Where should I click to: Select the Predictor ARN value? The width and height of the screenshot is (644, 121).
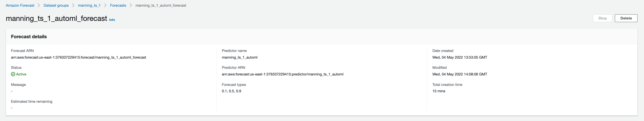pos(282,74)
